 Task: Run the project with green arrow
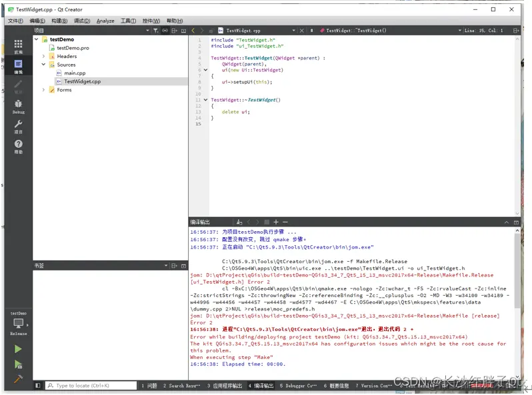pos(18,349)
